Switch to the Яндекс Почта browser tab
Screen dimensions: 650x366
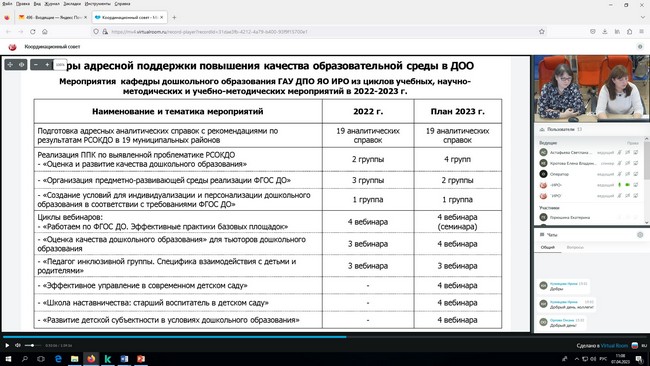click(x=50, y=17)
